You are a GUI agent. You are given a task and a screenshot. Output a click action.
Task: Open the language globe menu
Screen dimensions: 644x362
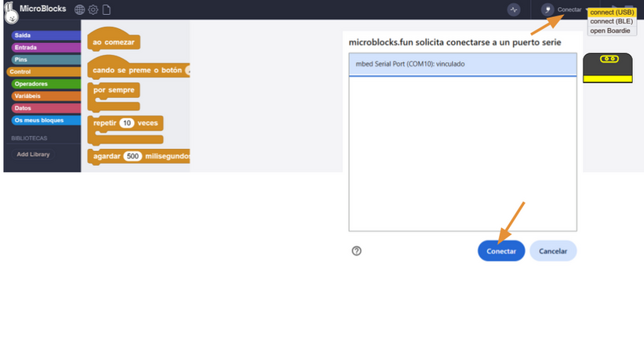tap(79, 9)
